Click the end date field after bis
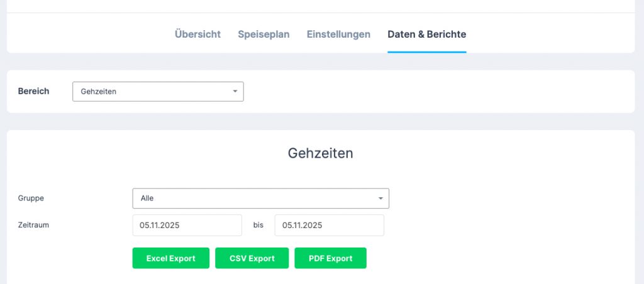The height and width of the screenshot is (284, 644). coord(329,225)
